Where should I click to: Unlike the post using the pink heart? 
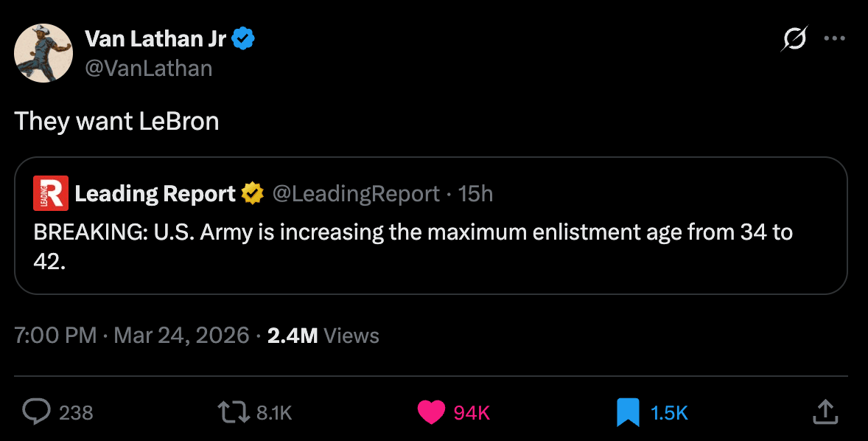pos(431,412)
